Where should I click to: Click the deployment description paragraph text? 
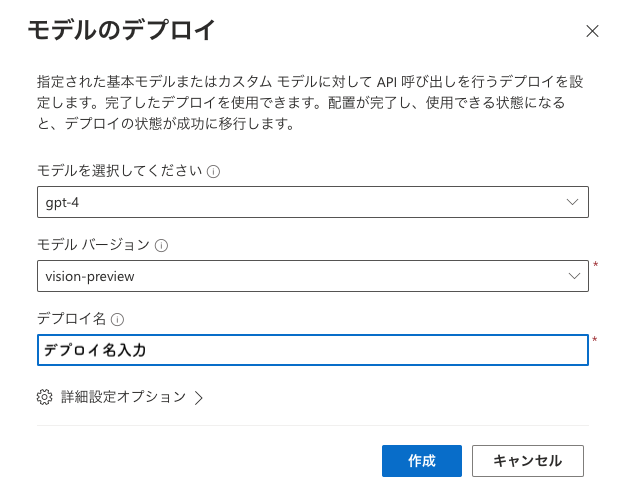tap(310, 103)
